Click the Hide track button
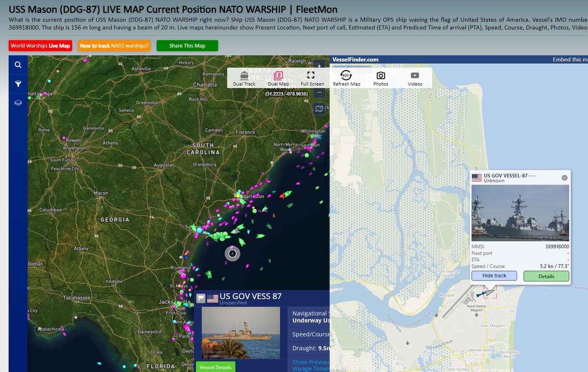This screenshot has width=588, height=372. [494, 276]
